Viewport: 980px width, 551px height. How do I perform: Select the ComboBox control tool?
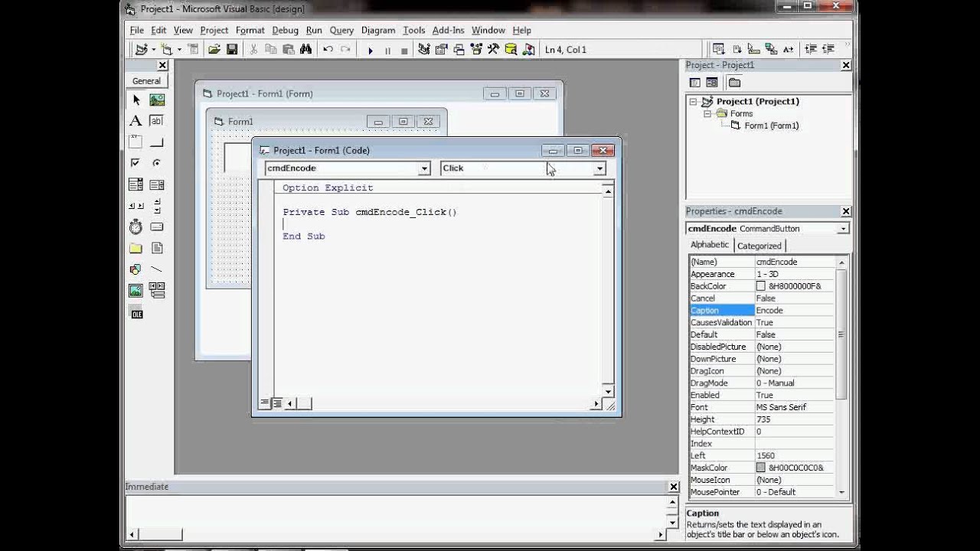[x=136, y=184]
